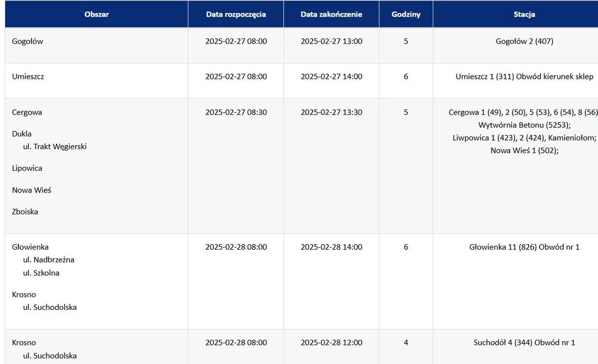The height and width of the screenshot is (364, 598).
Task: Click ul. Nadbrzeżna under Głowienka
Action: (49, 260)
